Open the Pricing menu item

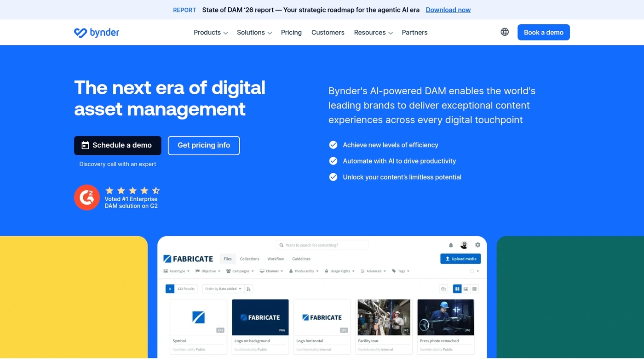coord(291,32)
